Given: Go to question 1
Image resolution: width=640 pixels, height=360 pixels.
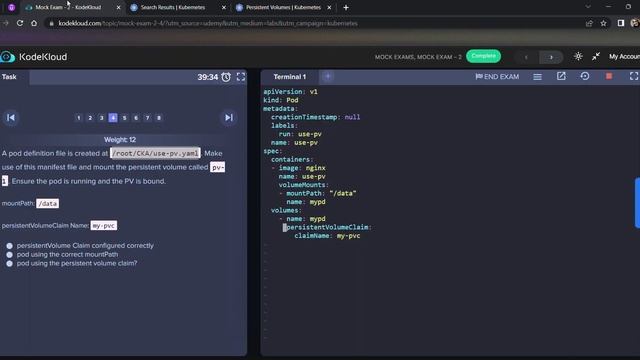Looking at the screenshot, I should click(78, 118).
